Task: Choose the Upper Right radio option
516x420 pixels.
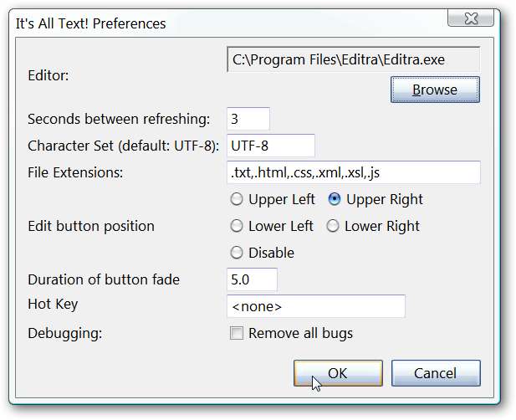Action: 335,199
